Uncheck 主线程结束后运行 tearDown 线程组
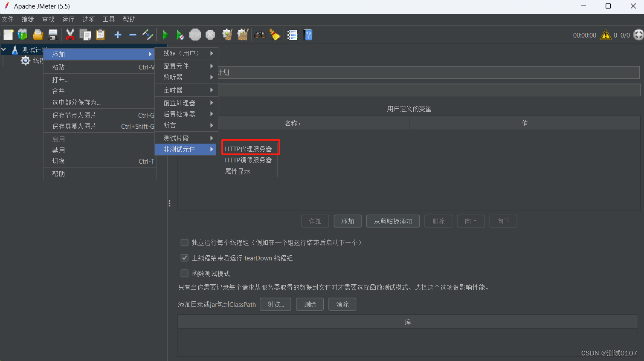644x361 pixels. 185,258
